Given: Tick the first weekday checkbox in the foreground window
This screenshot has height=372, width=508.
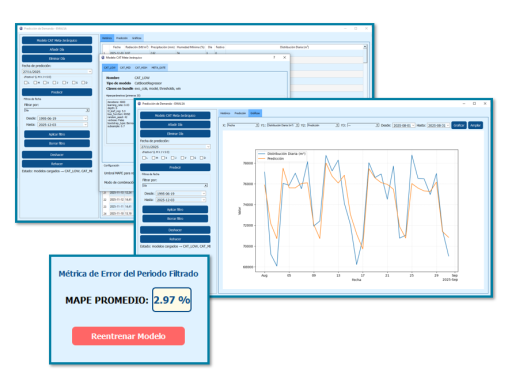Looking at the screenshot, I should tap(144, 158).
